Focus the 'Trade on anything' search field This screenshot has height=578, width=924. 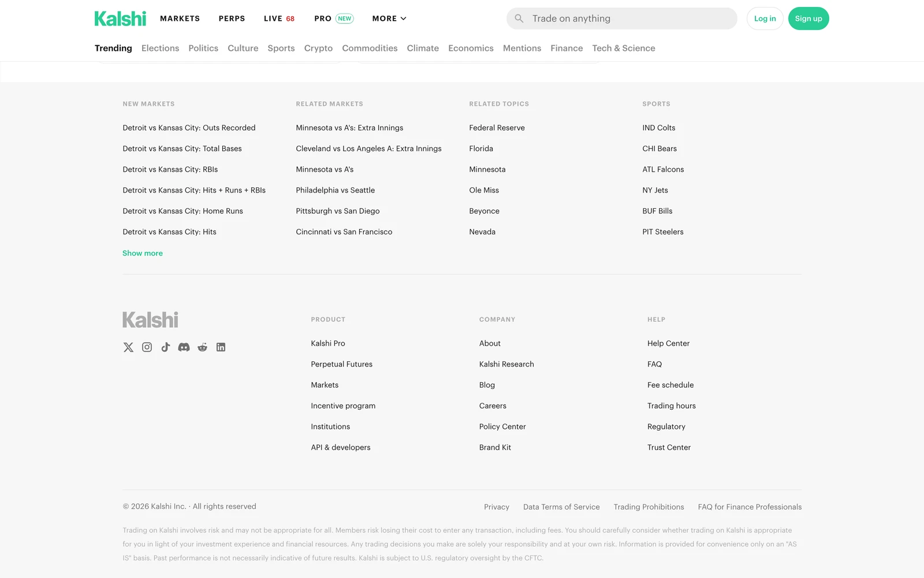622,18
